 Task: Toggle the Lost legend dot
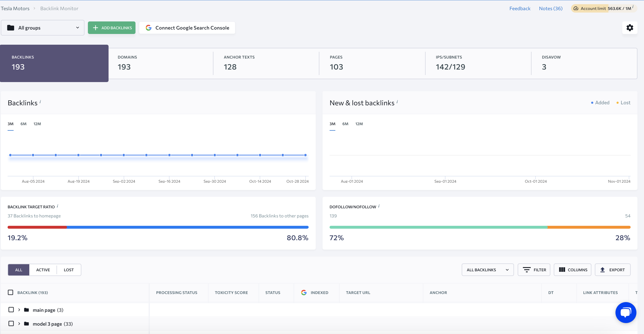click(x=617, y=103)
